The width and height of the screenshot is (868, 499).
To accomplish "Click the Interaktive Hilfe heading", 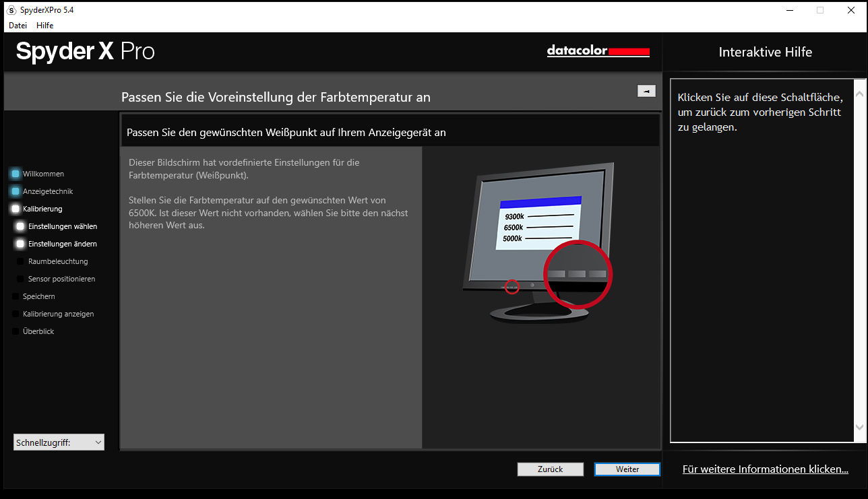I will pos(766,52).
